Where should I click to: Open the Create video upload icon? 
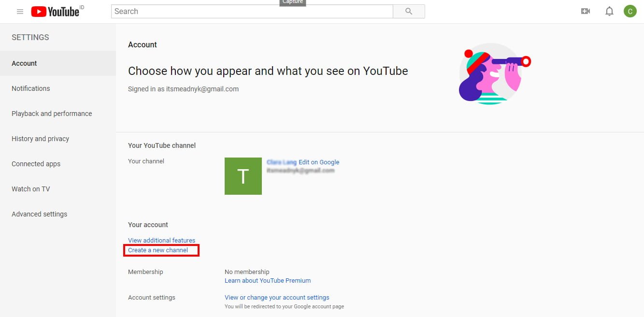(585, 11)
